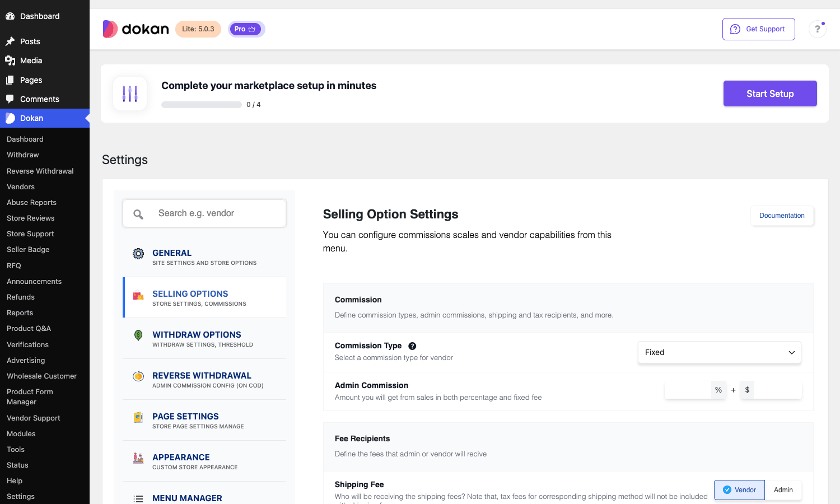Click the setup sliders icon
This screenshot has height=504, width=840.
point(130,94)
